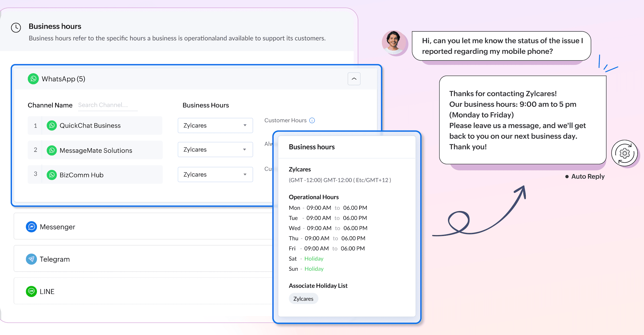Click the clock icon beside Business hours
The width and height of the screenshot is (644, 335).
pos(16,28)
